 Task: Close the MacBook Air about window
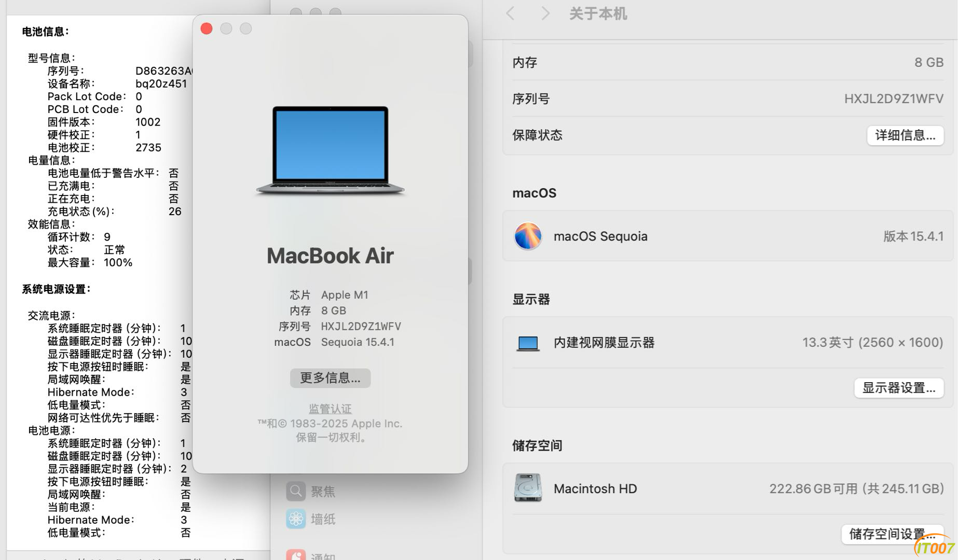207,29
